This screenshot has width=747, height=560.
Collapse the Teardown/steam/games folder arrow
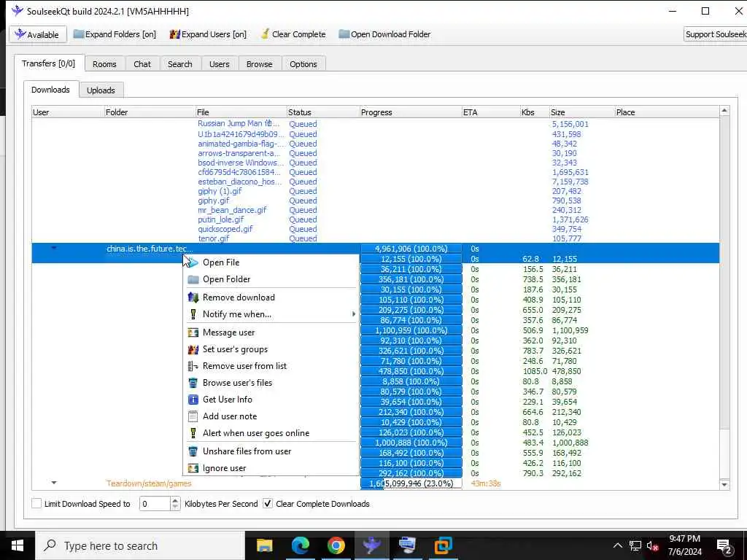coord(54,483)
